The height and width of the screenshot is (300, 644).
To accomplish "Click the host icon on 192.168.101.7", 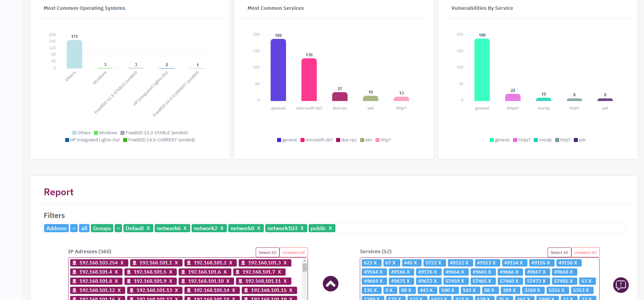I will click(x=238, y=272).
